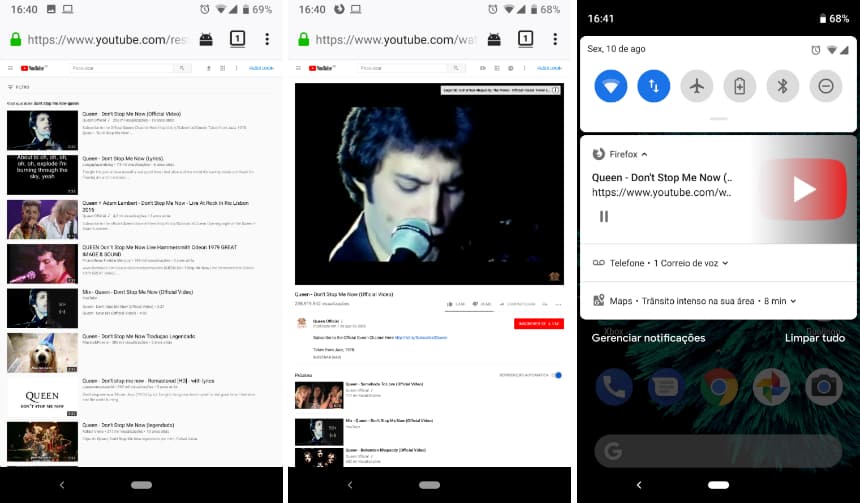860x503 pixels.
Task: Click YouTube apps grid icon on results page
Action: 222,68
